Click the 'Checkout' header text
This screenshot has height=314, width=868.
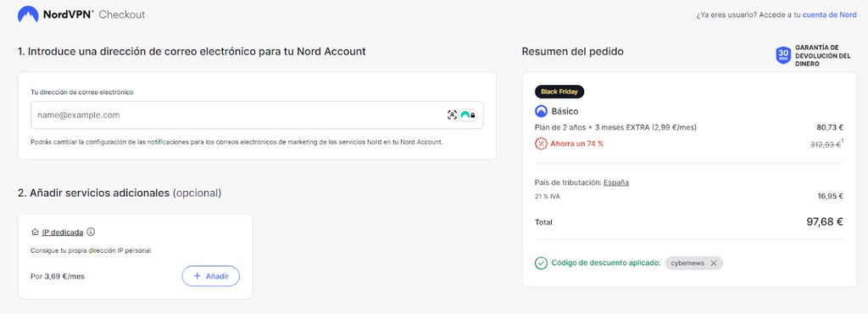point(122,15)
